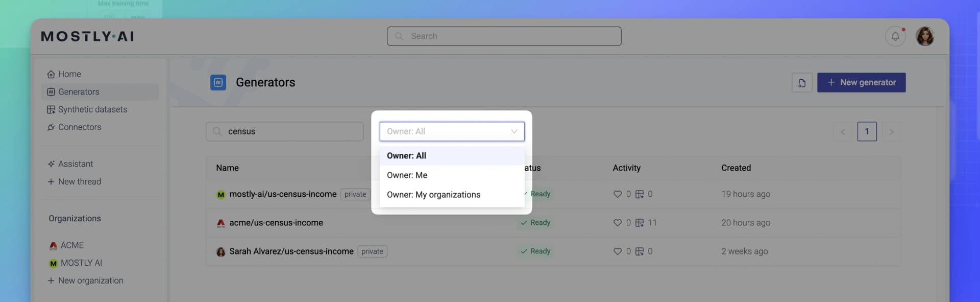Click the blue Generators page icon

point(218,82)
